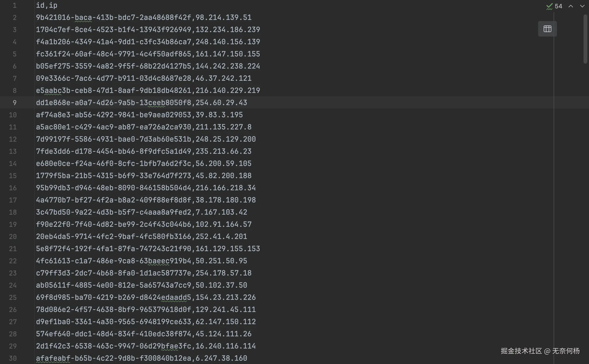Click the underlined bfae typo on line 29
The image size is (589, 364).
(169, 346)
